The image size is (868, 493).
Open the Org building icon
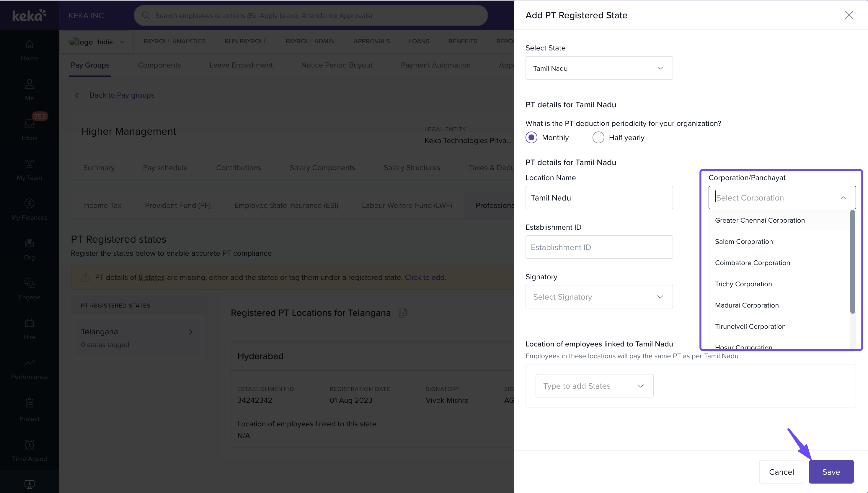click(x=30, y=244)
